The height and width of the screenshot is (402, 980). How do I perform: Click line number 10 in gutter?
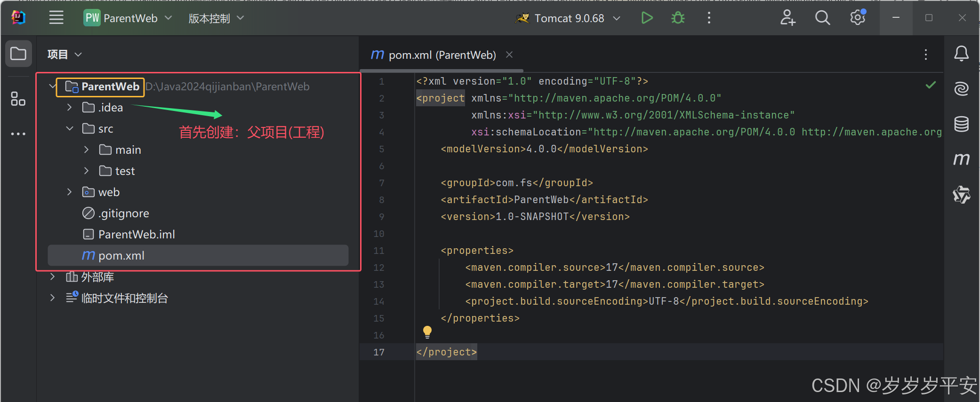click(x=379, y=234)
